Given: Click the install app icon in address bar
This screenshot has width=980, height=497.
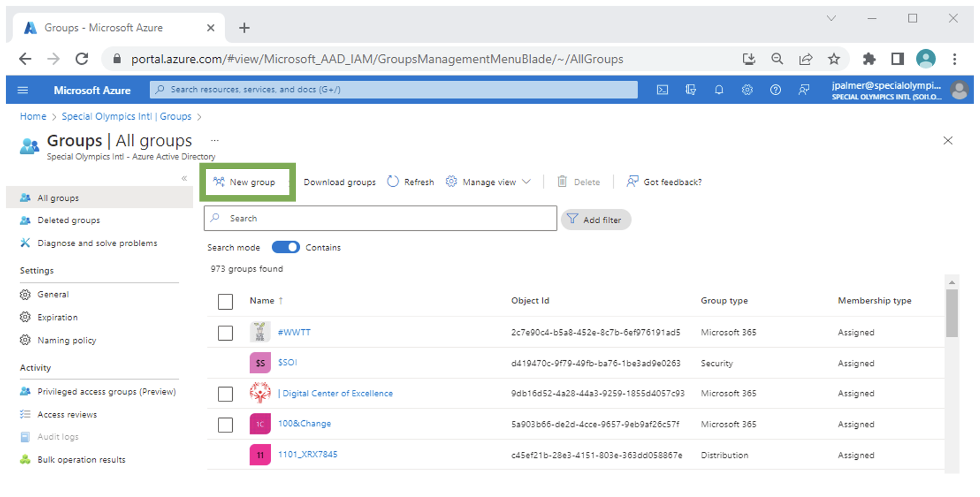Looking at the screenshot, I should click(749, 59).
